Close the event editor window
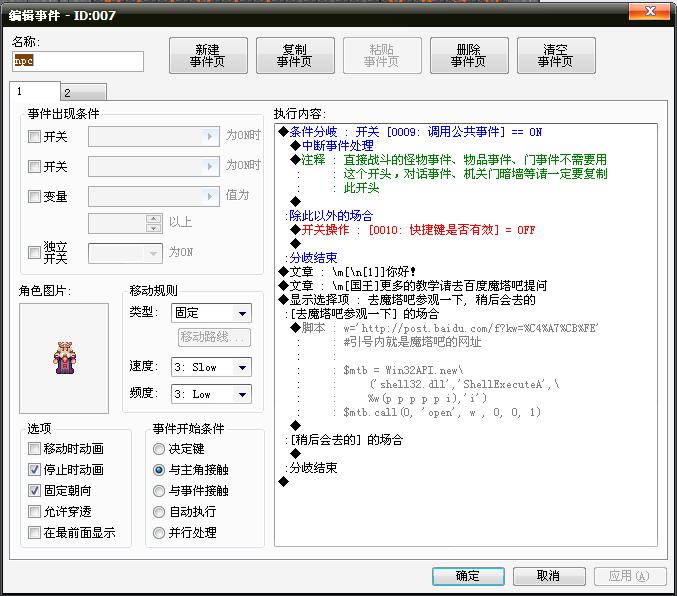This screenshot has height=596, width=677. [x=651, y=11]
